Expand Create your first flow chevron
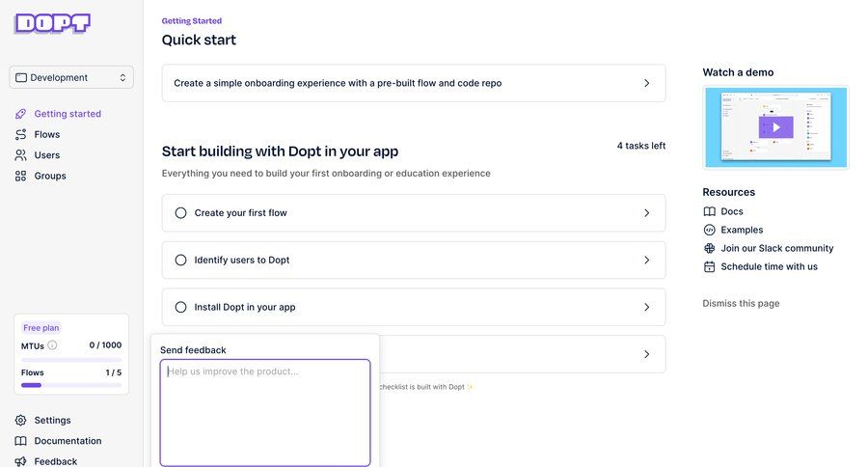868x467 pixels. (646, 212)
